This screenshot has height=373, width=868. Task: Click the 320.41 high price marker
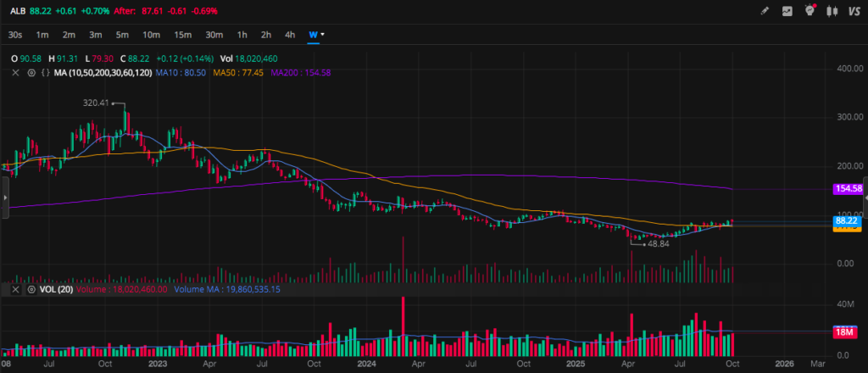pos(97,103)
